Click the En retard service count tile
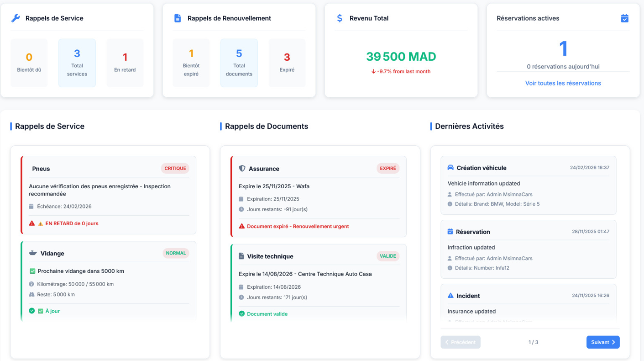This screenshot has width=644, height=361. [x=125, y=63]
